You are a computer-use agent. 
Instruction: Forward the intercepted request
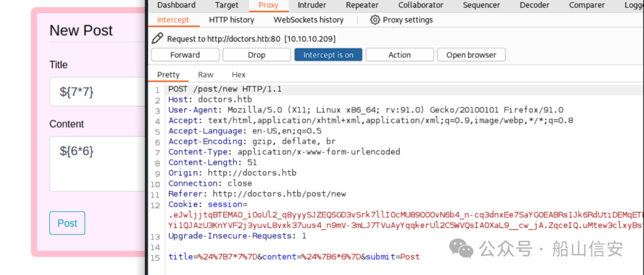tap(185, 55)
